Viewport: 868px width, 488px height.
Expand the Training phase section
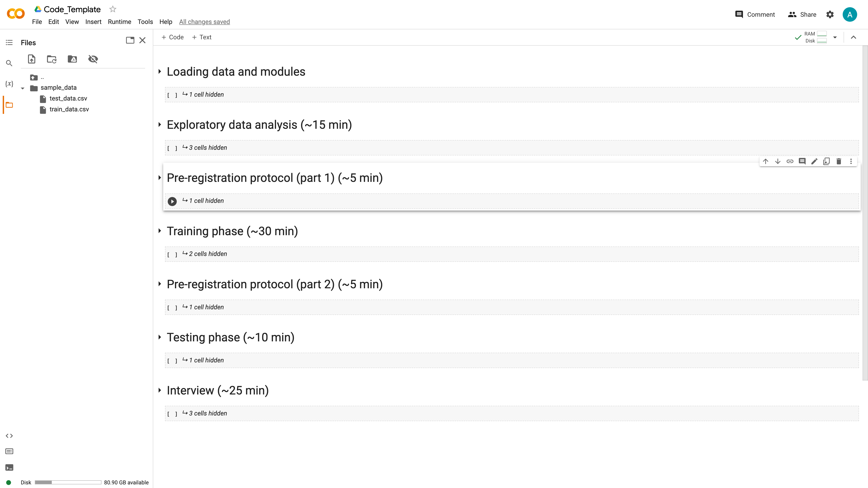point(160,231)
